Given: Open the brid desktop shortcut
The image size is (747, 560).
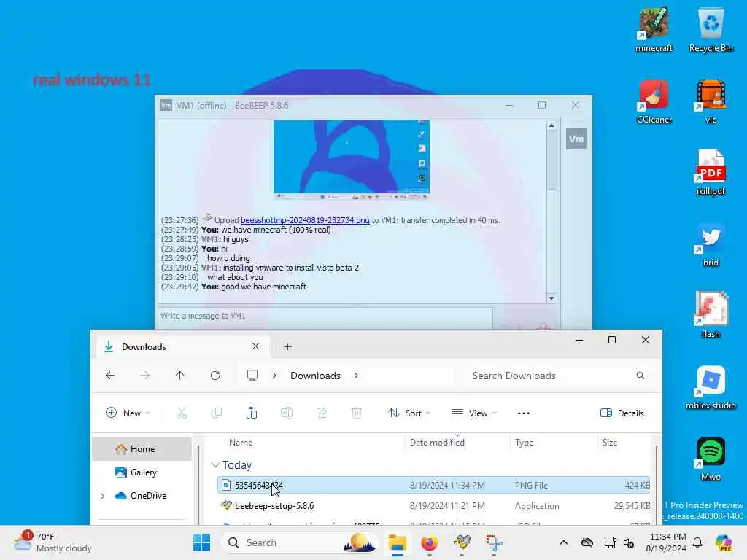Looking at the screenshot, I should coord(711,245).
